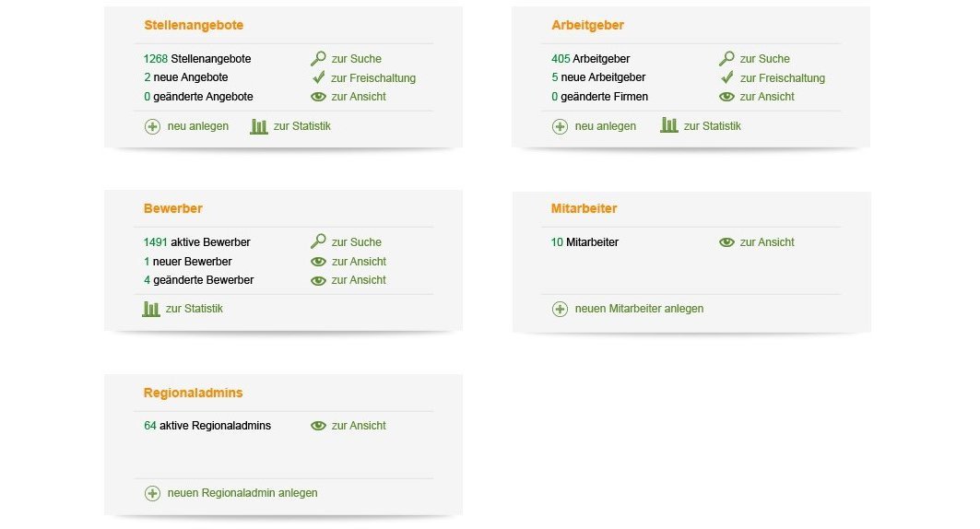Open 'zur Statistik' link in Stellenangebote
The image size is (980, 529).
click(301, 126)
